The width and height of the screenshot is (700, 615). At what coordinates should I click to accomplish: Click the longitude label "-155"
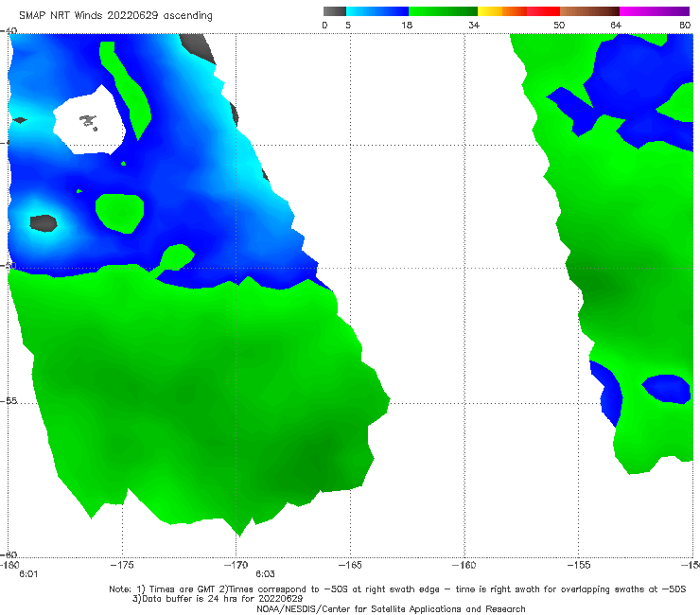tap(579, 565)
